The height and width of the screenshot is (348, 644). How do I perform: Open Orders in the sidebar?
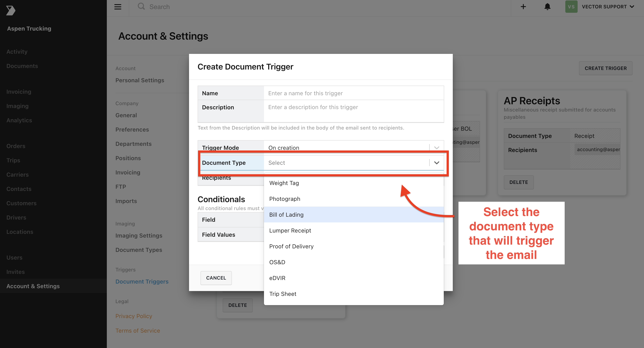pos(16,146)
